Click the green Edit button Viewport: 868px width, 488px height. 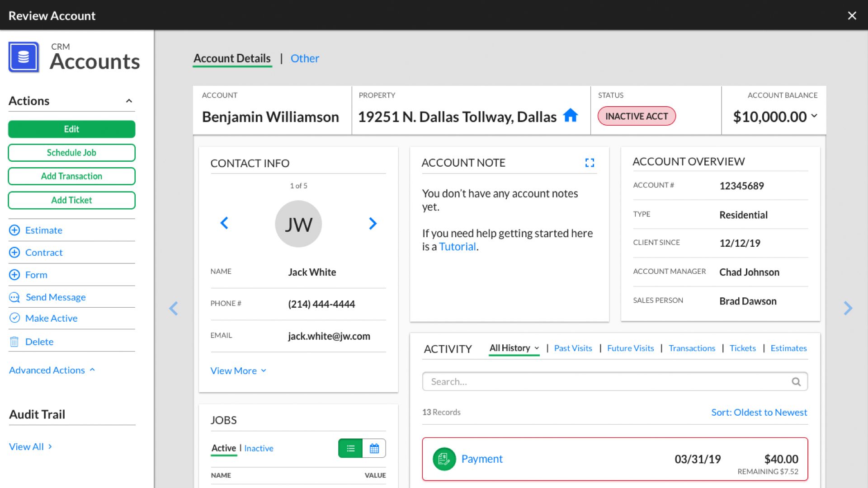[71, 129]
